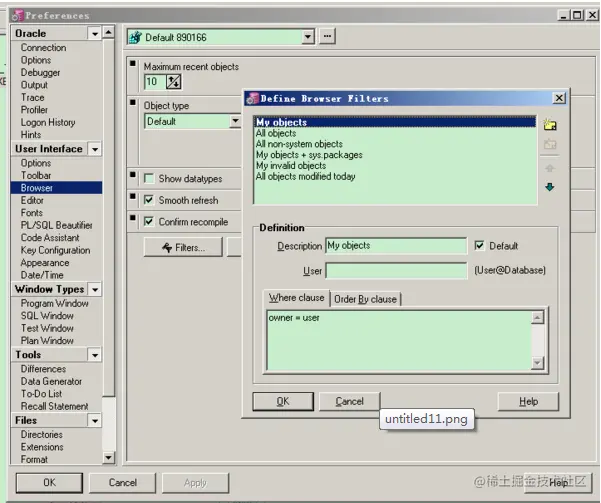Collapse the Oracle section
601x503 pixels.
tap(95, 34)
